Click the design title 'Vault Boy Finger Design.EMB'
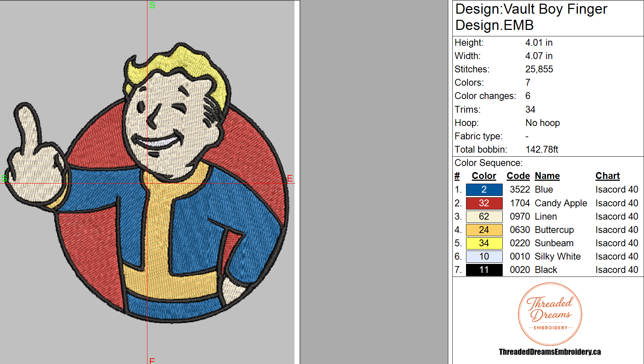The height and width of the screenshot is (364, 644). (x=531, y=17)
